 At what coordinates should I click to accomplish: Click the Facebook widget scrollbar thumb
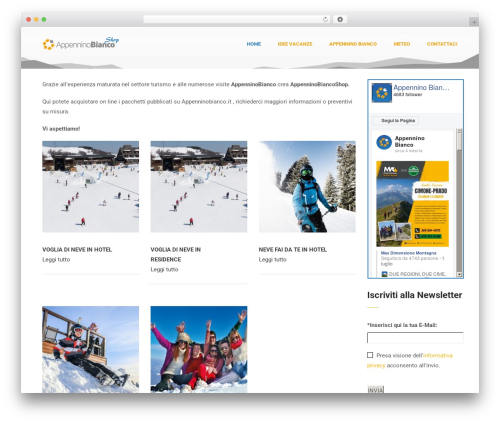pyautogui.click(x=459, y=142)
